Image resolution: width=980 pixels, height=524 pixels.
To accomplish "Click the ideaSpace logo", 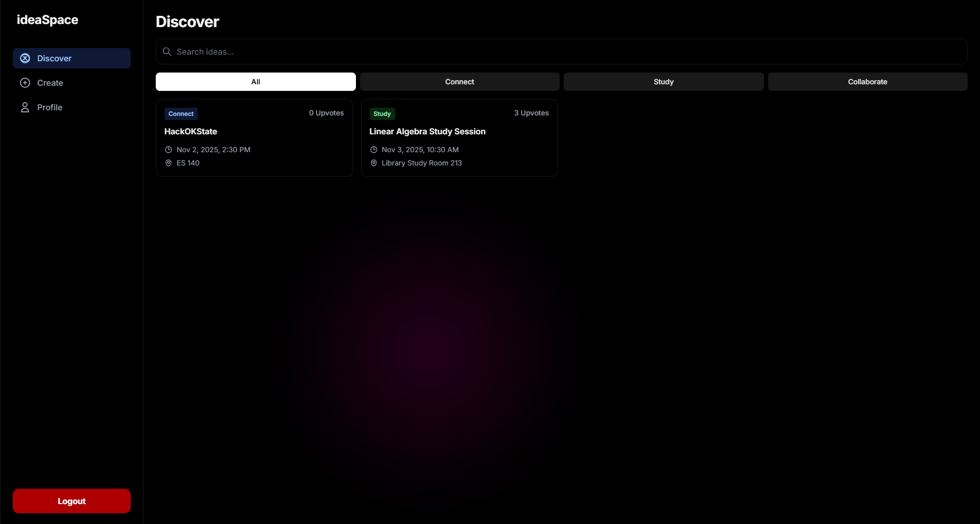I will (x=47, y=20).
